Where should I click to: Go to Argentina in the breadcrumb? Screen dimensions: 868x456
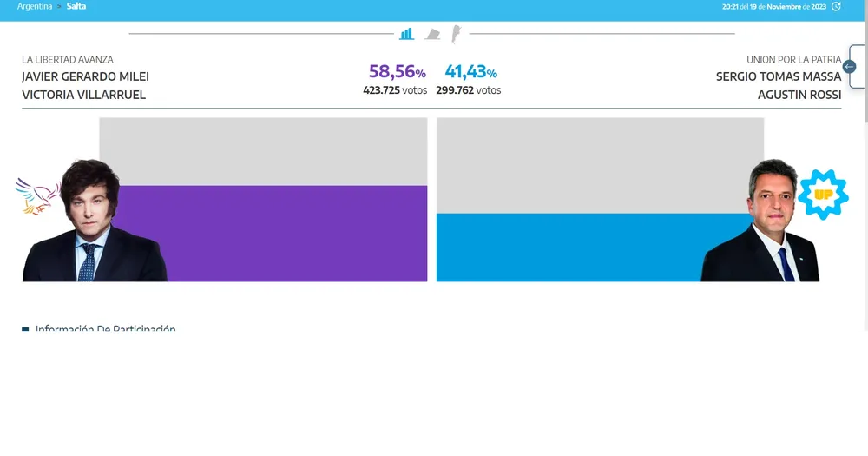point(35,6)
